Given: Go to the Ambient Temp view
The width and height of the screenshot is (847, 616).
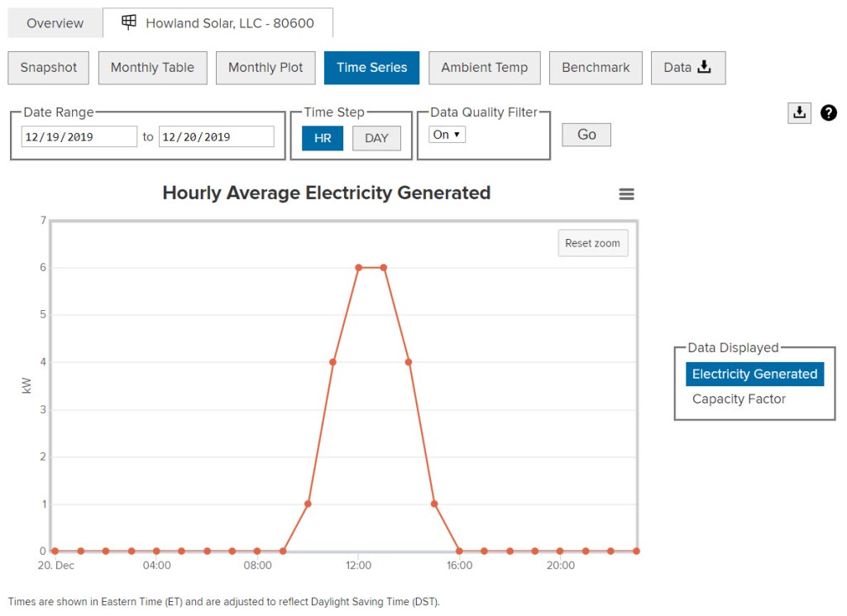Looking at the screenshot, I should tap(484, 68).
